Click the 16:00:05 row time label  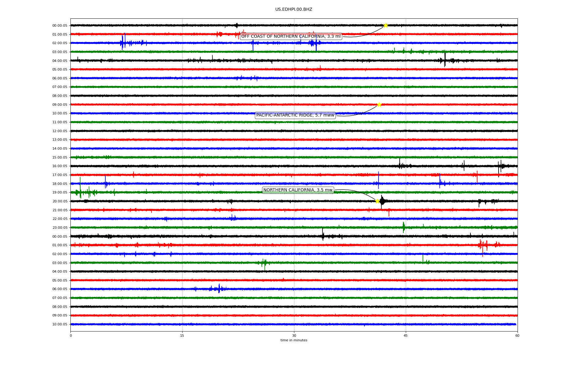tap(60, 166)
